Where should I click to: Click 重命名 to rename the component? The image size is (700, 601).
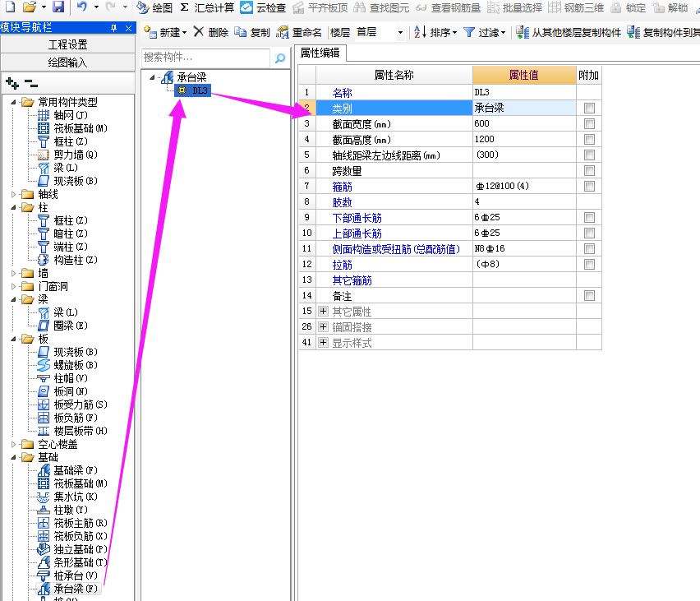click(299, 32)
